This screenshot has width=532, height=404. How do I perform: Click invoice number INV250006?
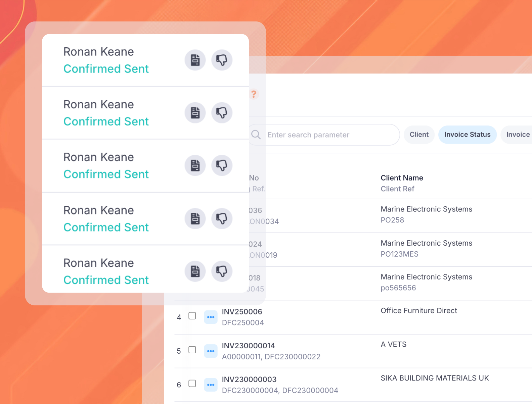click(242, 312)
